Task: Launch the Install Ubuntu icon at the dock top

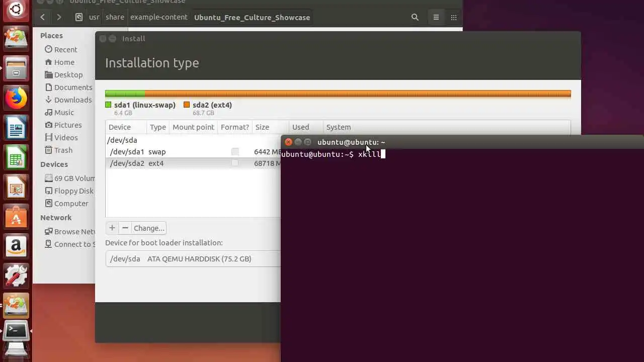Action: coord(16,38)
